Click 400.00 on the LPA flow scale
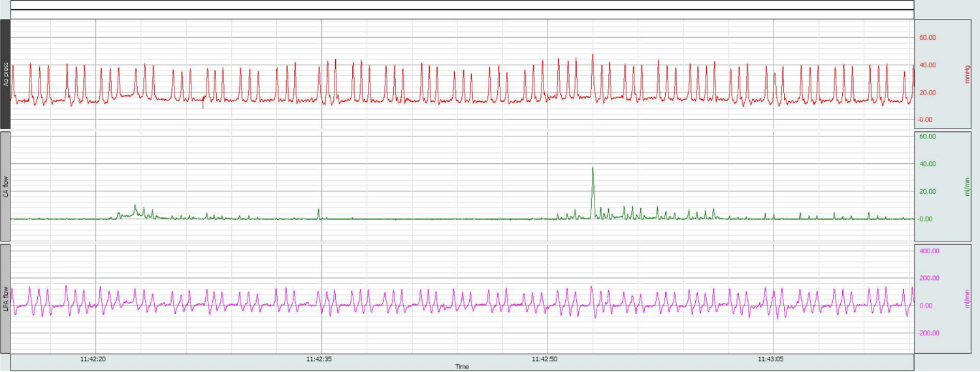Screen dimensions: 980x372 pyautogui.click(x=929, y=251)
